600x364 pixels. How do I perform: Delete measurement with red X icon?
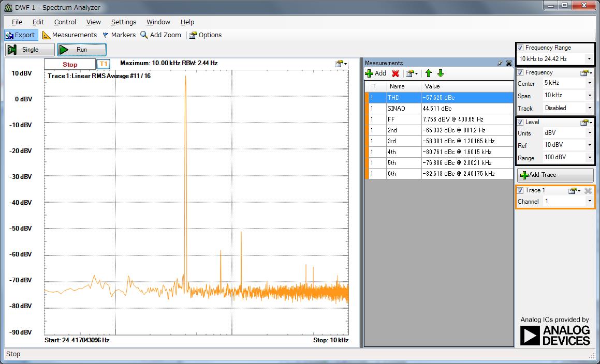pyautogui.click(x=396, y=73)
